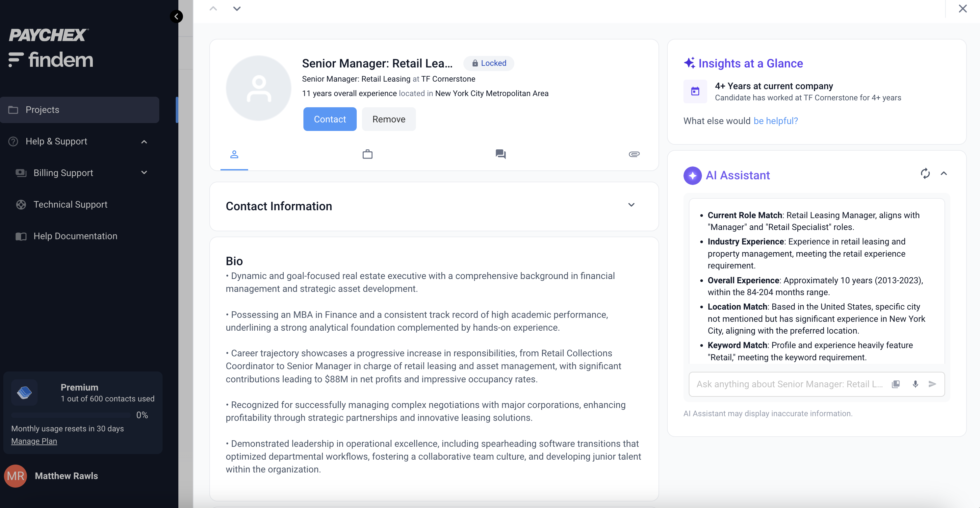The width and height of the screenshot is (980, 508).
Task: Open the prompt library icon in chat box
Action: (895, 384)
